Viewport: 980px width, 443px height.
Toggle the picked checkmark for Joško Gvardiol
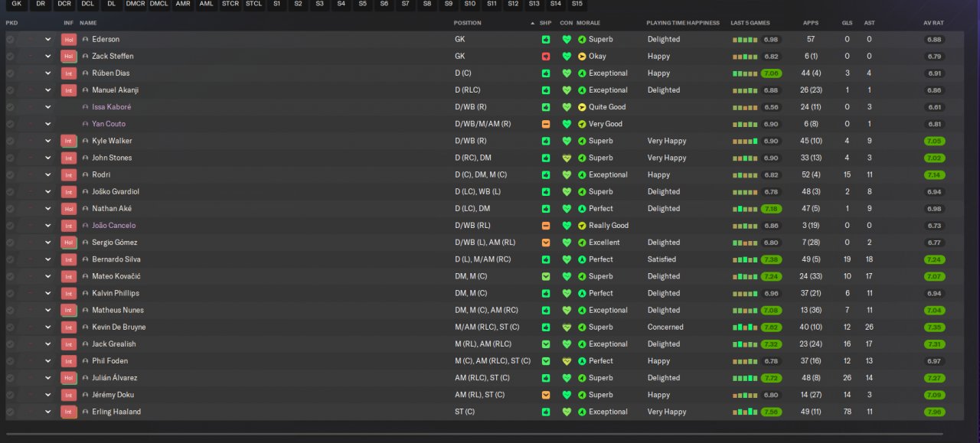10,192
